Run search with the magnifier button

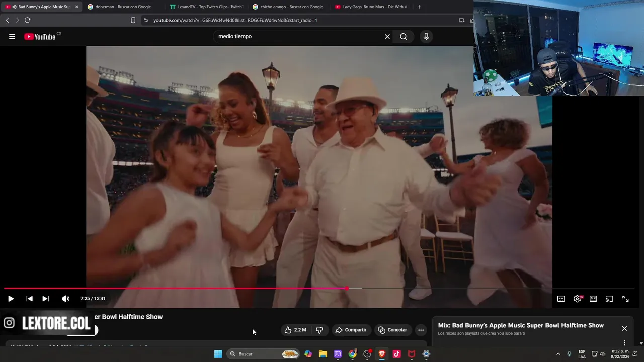tap(404, 37)
